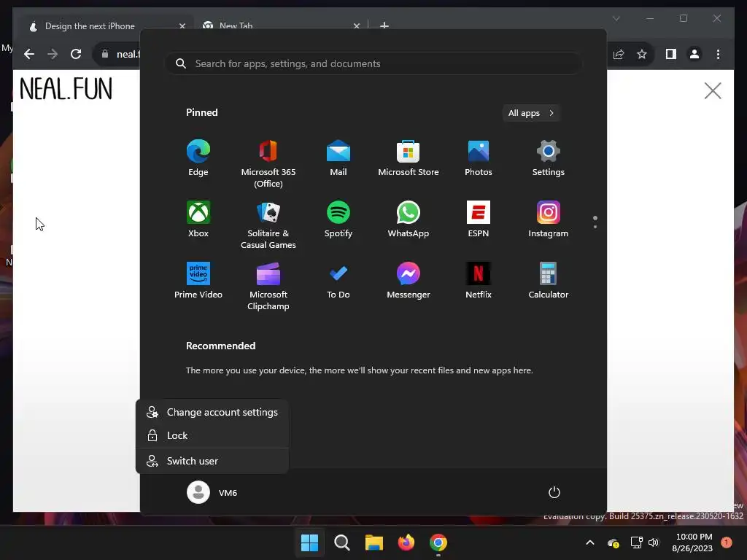This screenshot has width=747, height=560.
Task: Open Settings from pinned apps
Action: click(549, 158)
